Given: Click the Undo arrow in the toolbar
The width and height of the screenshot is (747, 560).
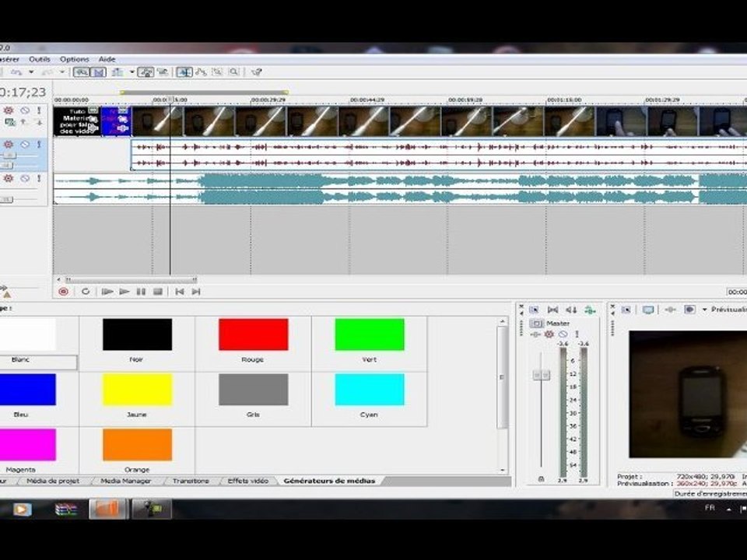Looking at the screenshot, I should pyautogui.click(x=16, y=72).
